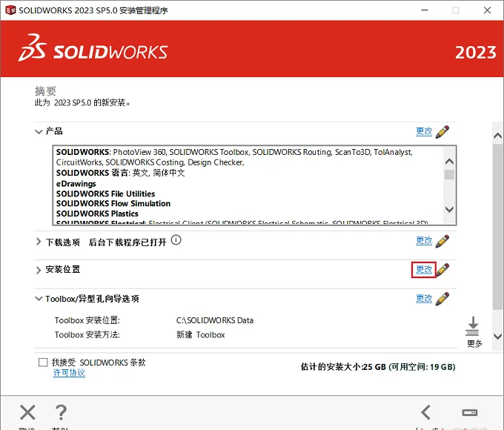
Task: Click the pencil icon for 安装位置
Action: 443,270
